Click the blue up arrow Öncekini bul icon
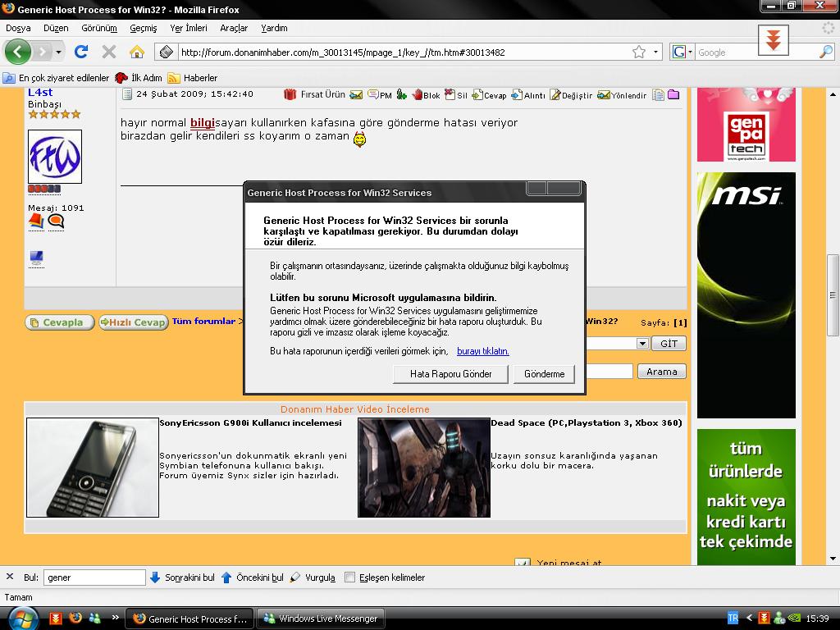This screenshot has width=840, height=630. 226,577
